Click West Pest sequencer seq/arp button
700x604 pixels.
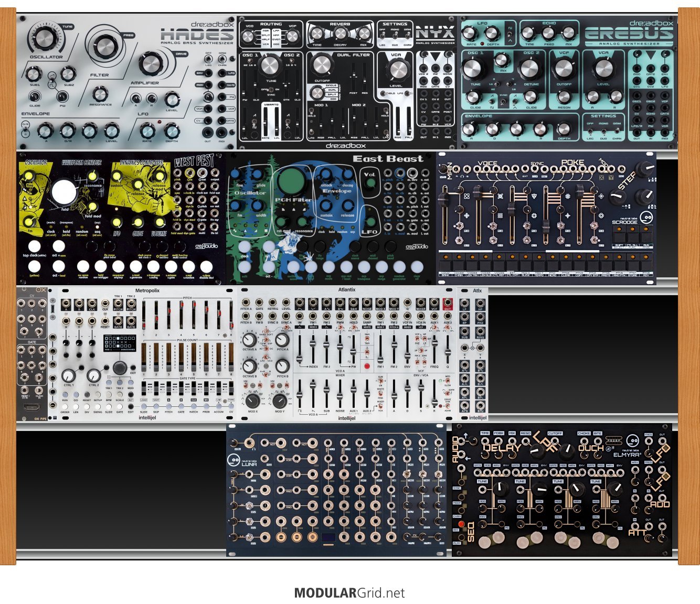coord(118,266)
